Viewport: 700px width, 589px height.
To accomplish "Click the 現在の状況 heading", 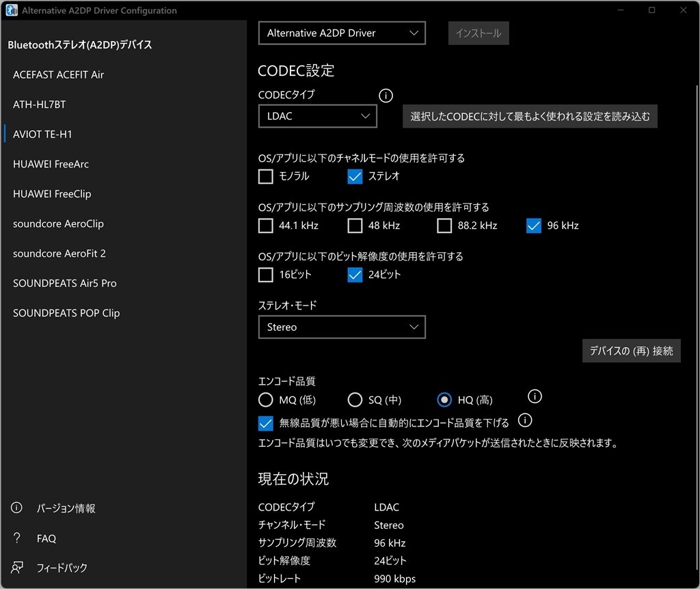I will [293, 479].
